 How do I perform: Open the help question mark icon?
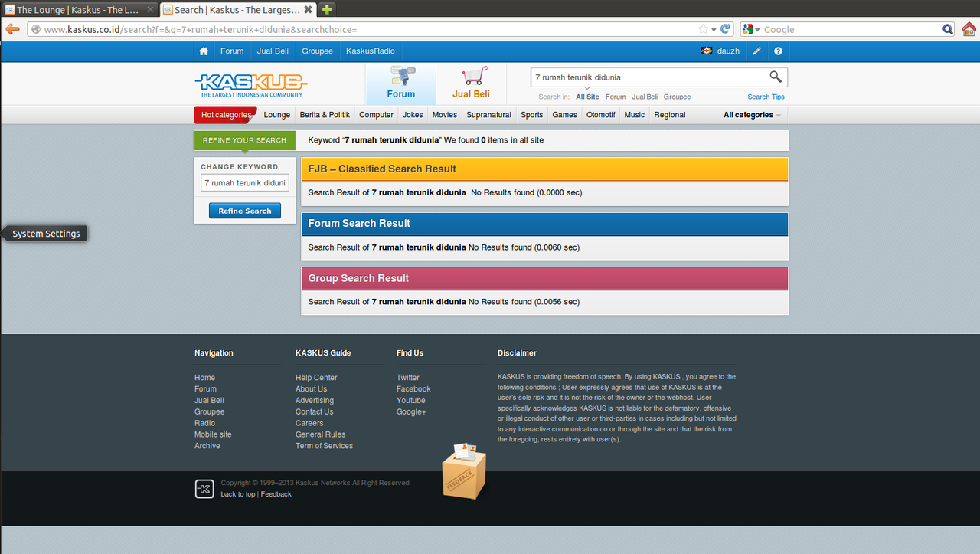(778, 51)
